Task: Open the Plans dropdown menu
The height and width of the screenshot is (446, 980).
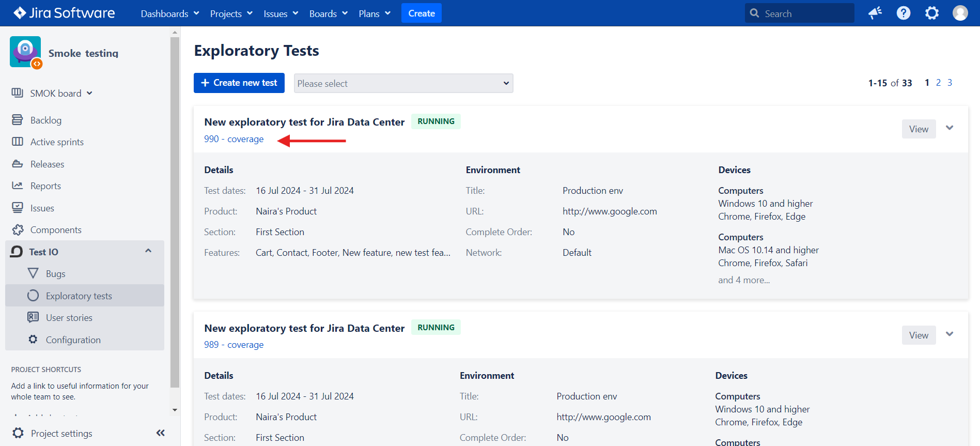Action: pyautogui.click(x=375, y=13)
